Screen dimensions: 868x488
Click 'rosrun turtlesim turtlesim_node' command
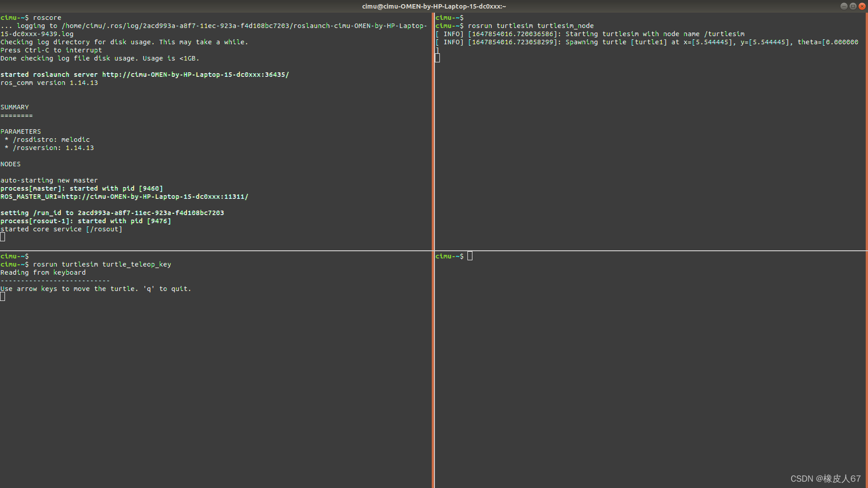tap(531, 26)
